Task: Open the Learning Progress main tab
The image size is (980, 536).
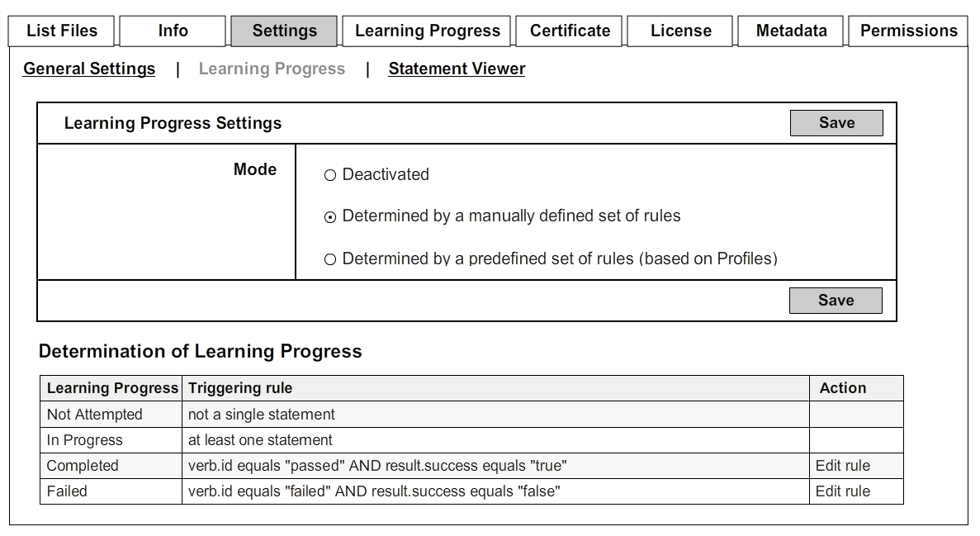Action: coord(427,31)
